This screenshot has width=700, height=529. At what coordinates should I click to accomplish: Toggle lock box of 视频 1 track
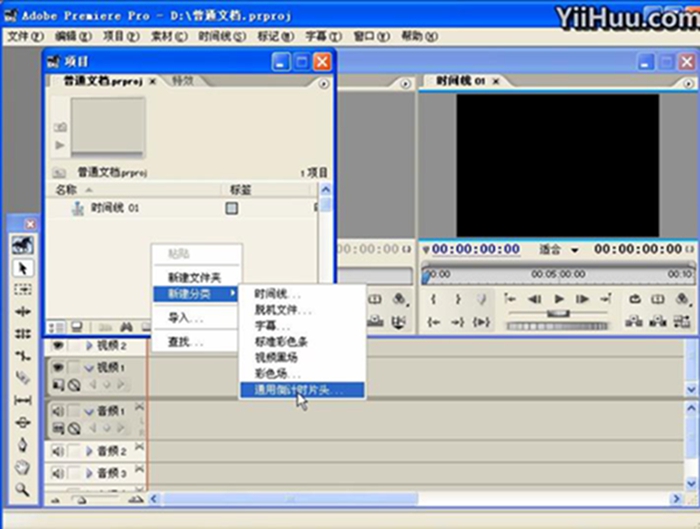tap(74, 367)
